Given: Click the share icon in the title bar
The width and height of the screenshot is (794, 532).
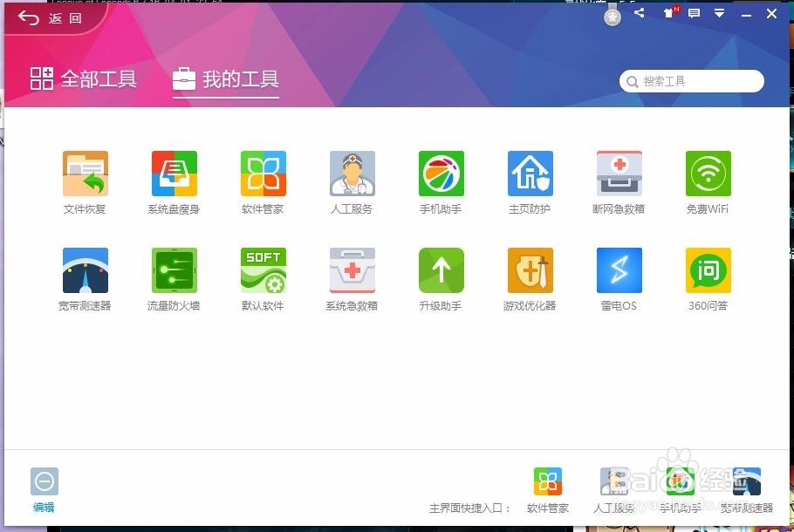Looking at the screenshot, I should [x=640, y=13].
